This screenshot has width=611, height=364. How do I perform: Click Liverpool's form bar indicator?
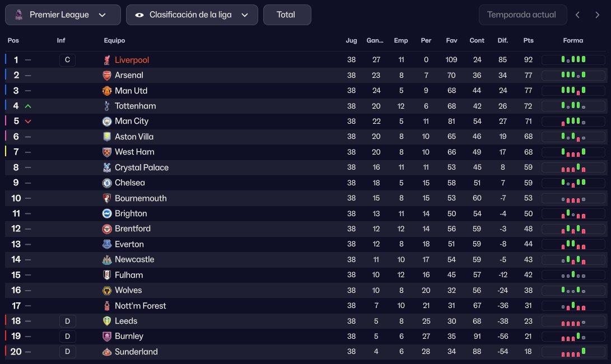point(573,60)
